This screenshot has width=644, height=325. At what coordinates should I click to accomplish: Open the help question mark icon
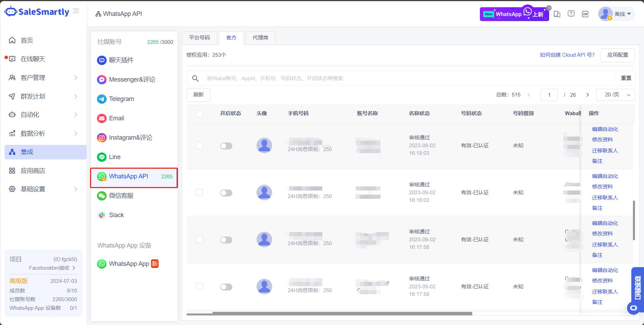[571, 14]
